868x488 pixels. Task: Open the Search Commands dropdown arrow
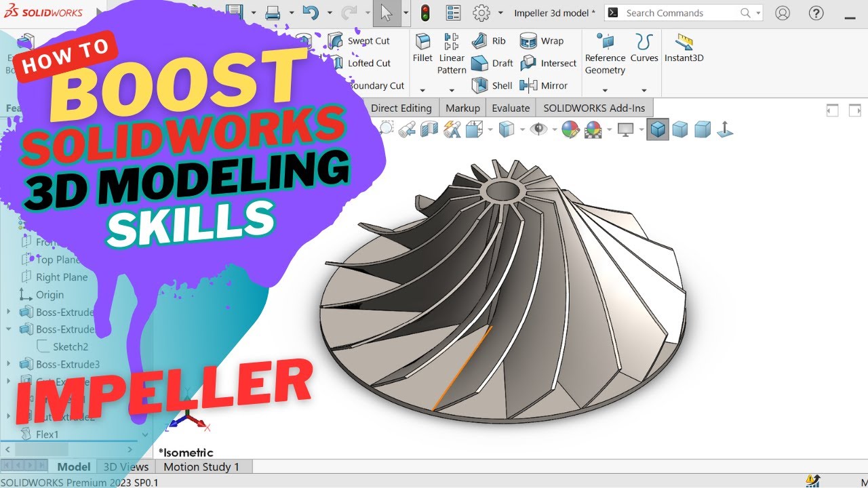pos(758,13)
